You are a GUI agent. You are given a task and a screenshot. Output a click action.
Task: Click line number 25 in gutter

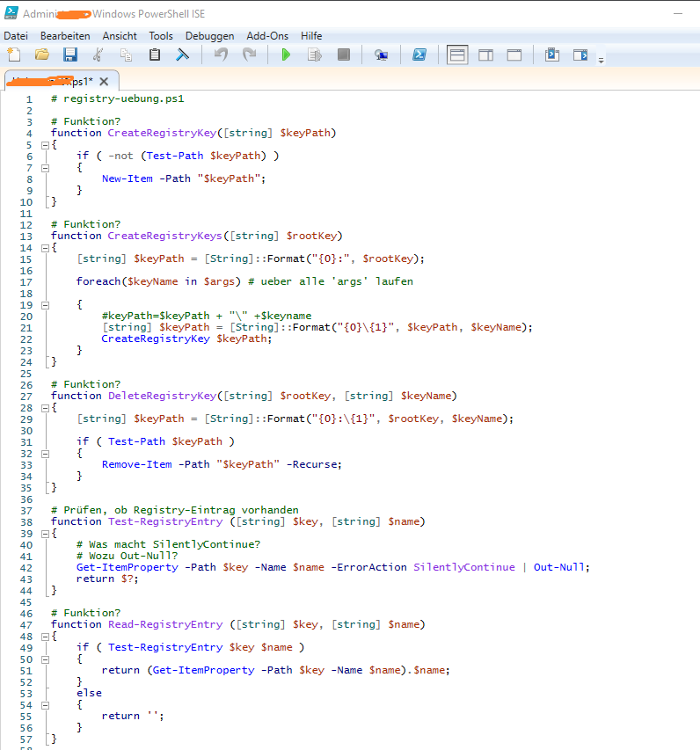[x=26, y=374]
